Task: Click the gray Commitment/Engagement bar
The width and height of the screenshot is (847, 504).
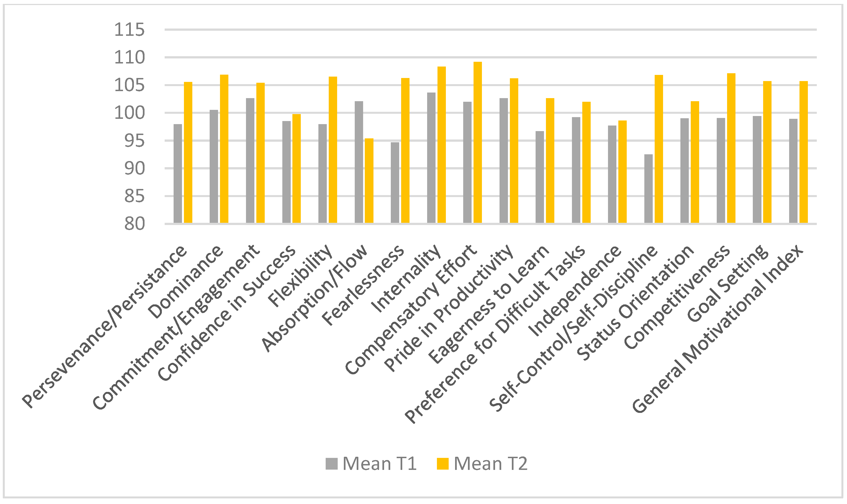Action: 250,161
